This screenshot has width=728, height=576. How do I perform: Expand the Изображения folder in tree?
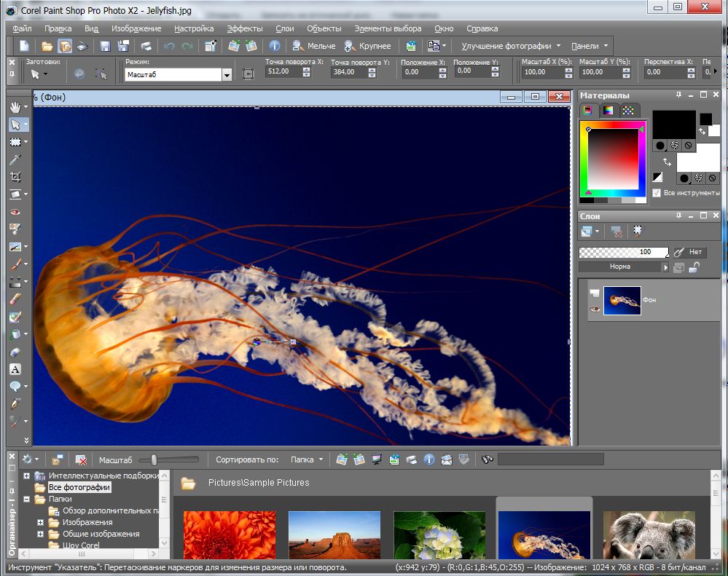41,522
